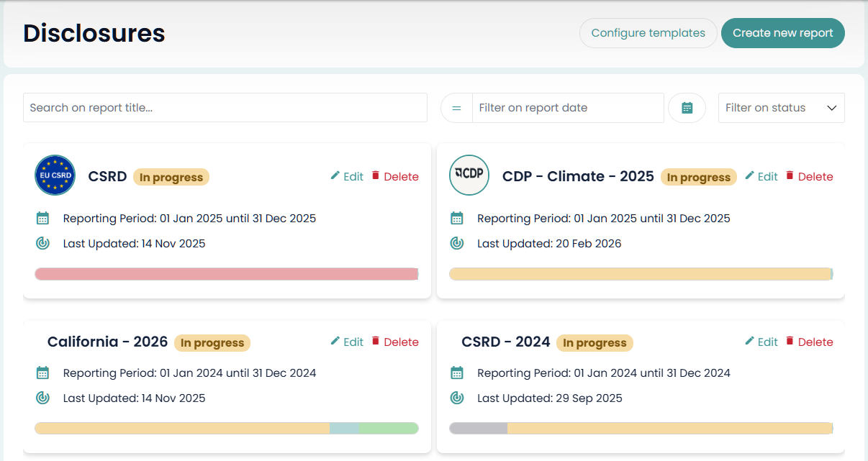This screenshot has width=868, height=461.
Task: Click the In progress label on California - 2026
Action: coord(212,342)
